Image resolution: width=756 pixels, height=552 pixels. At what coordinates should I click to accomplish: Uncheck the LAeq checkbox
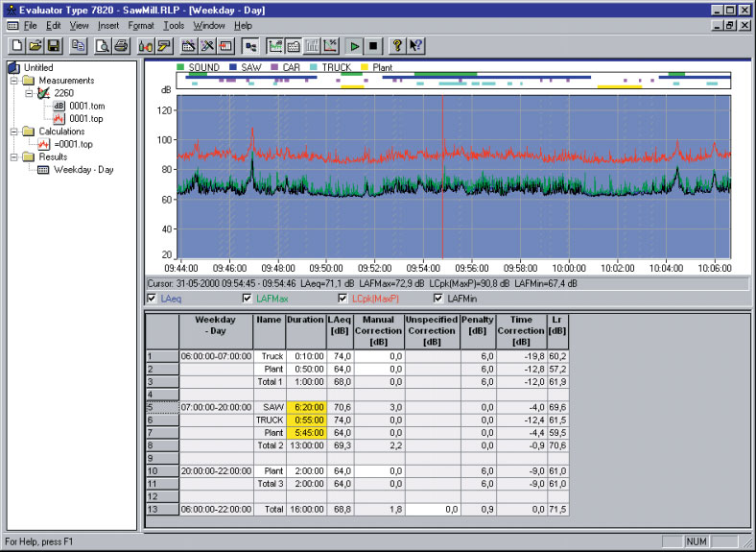[153, 300]
